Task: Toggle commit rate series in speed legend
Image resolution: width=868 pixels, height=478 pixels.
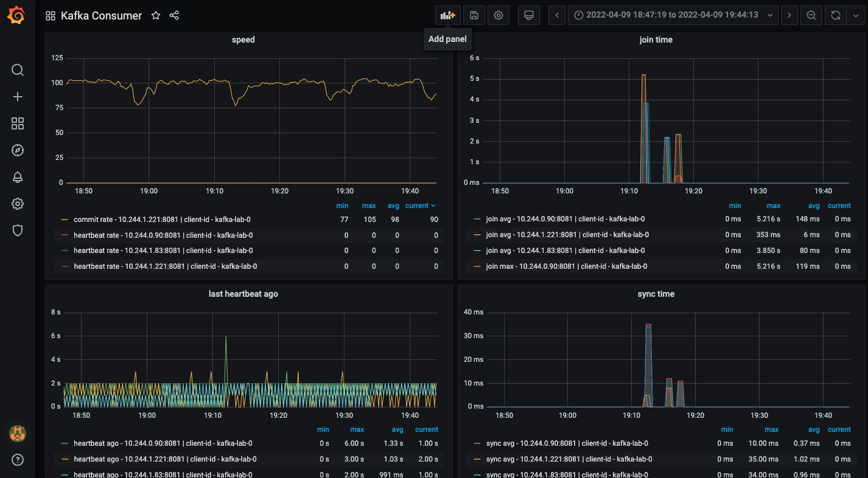Action: [x=161, y=220]
